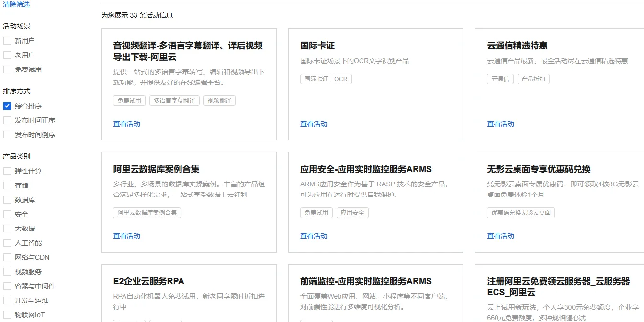Select the 国际卡证、OCR tag
Image resolution: width=644 pixels, height=322 pixels.
click(x=326, y=79)
